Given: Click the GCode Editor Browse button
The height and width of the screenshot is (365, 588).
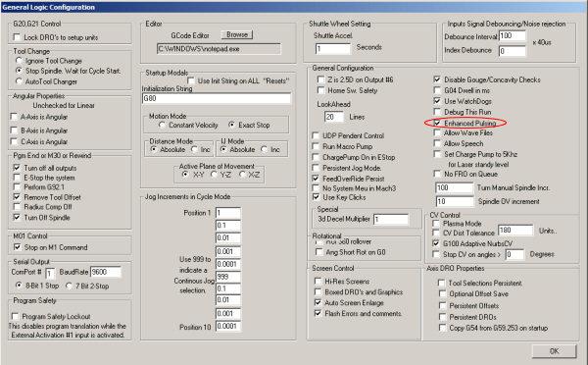Looking at the screenshot, I should pyautogui.click(x=237, y=34).
